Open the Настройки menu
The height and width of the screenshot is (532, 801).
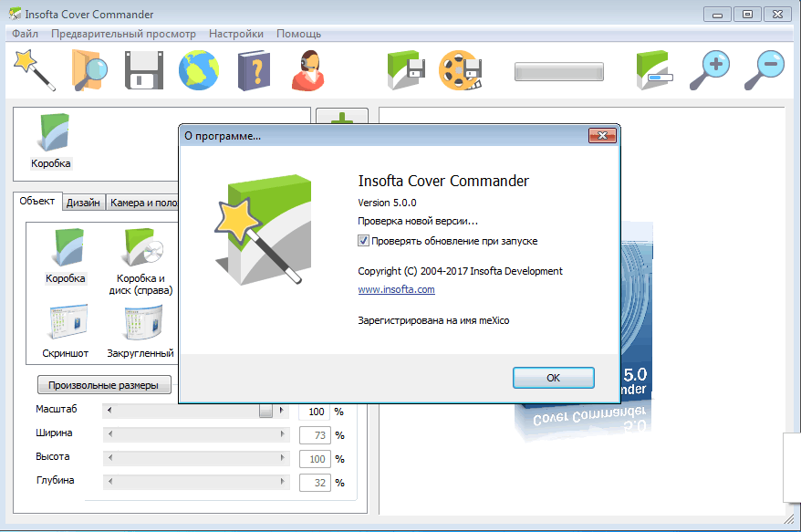(x=236, y=34)
